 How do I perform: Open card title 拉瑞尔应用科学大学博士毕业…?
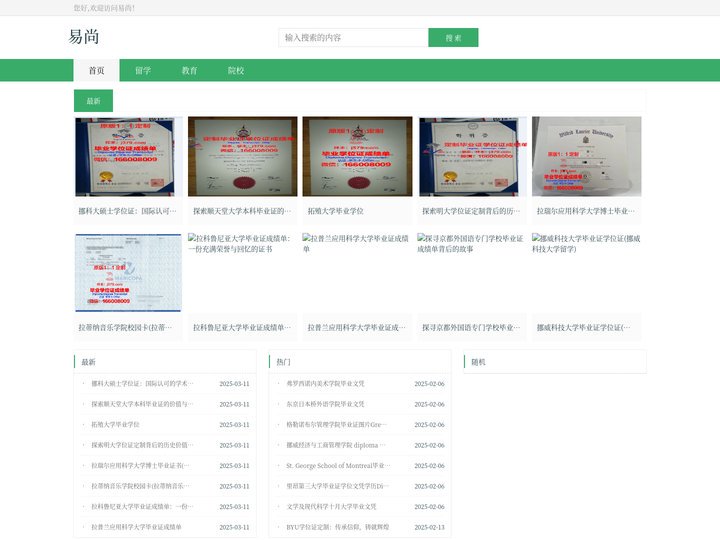coord(585,211)
